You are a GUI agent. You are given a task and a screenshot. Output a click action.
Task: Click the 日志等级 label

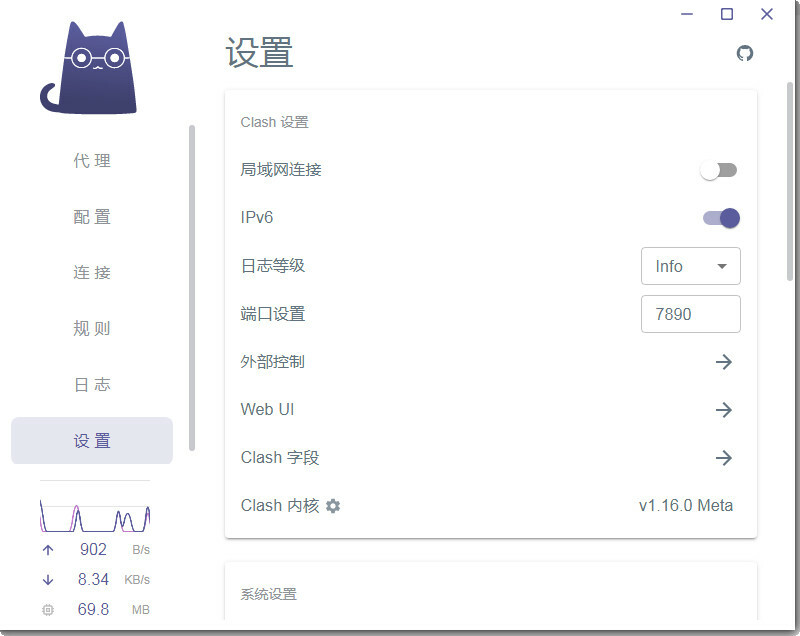[272, 266]
